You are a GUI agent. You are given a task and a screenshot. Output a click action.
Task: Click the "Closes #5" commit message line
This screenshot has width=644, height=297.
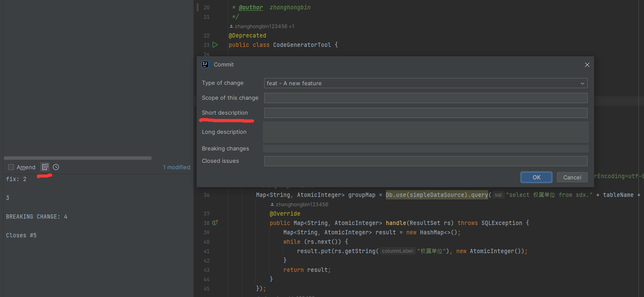[21, 235]
